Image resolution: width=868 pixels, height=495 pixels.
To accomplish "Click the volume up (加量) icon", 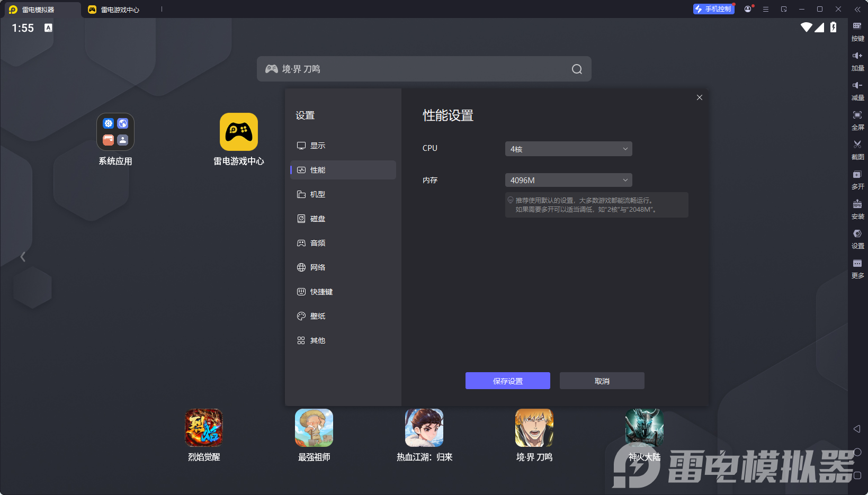I will click(x=857, y=56).
